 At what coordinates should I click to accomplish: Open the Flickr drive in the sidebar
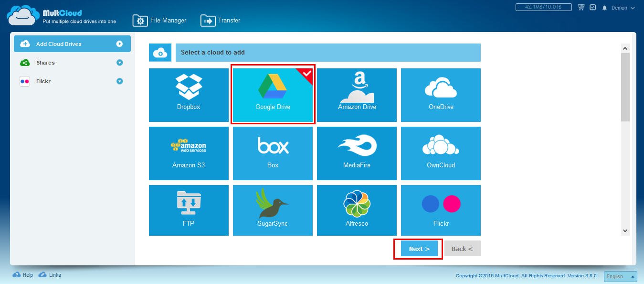(72, 81)
